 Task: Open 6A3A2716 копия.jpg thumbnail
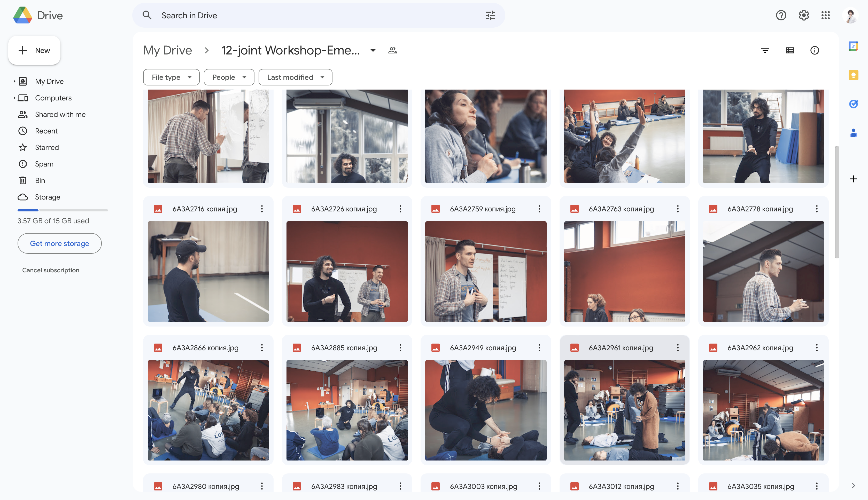208,271
